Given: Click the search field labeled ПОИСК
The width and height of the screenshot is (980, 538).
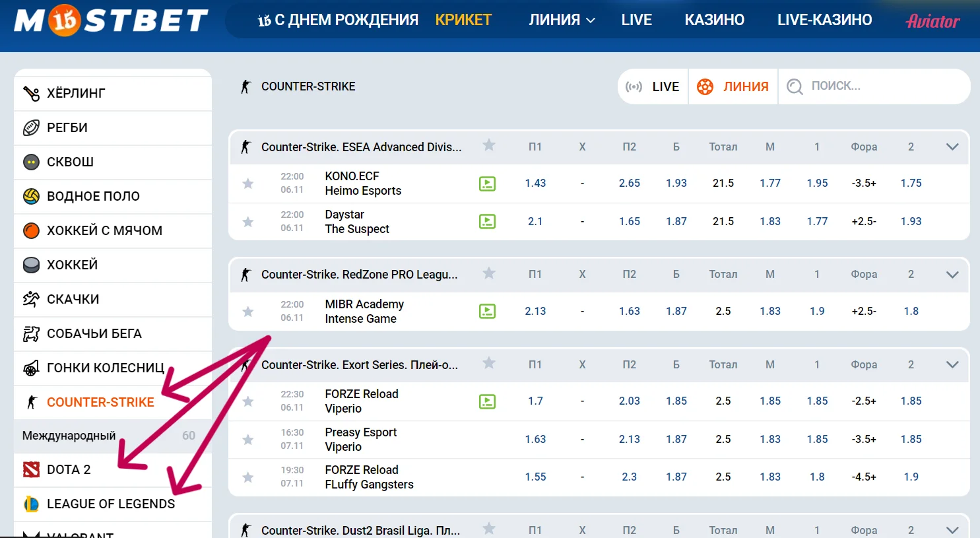Looking at the screenshot, I should point(871,86).
